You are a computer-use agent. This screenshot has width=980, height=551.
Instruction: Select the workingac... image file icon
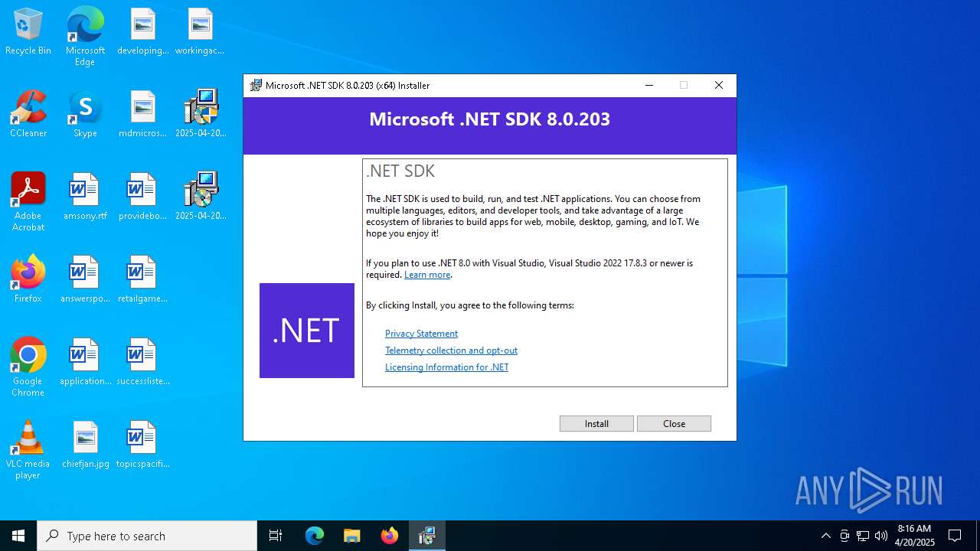click(x=200, y=32)
